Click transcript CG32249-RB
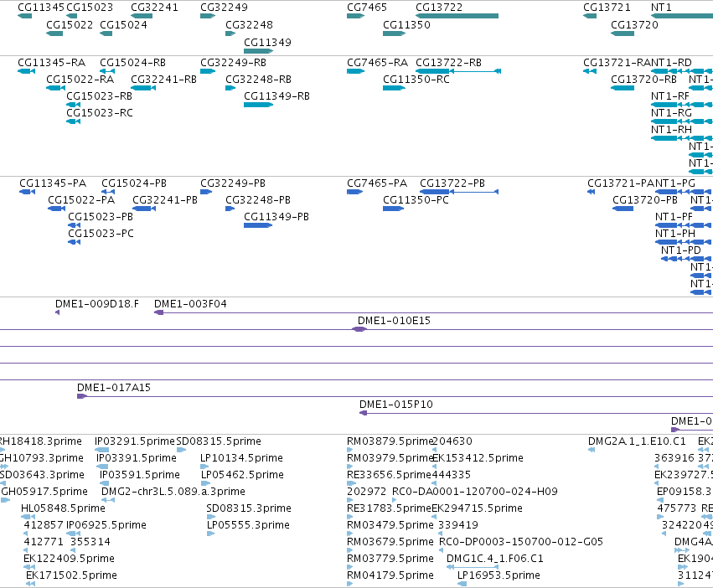This screenshot has height=588, width=713. [208, 71]
